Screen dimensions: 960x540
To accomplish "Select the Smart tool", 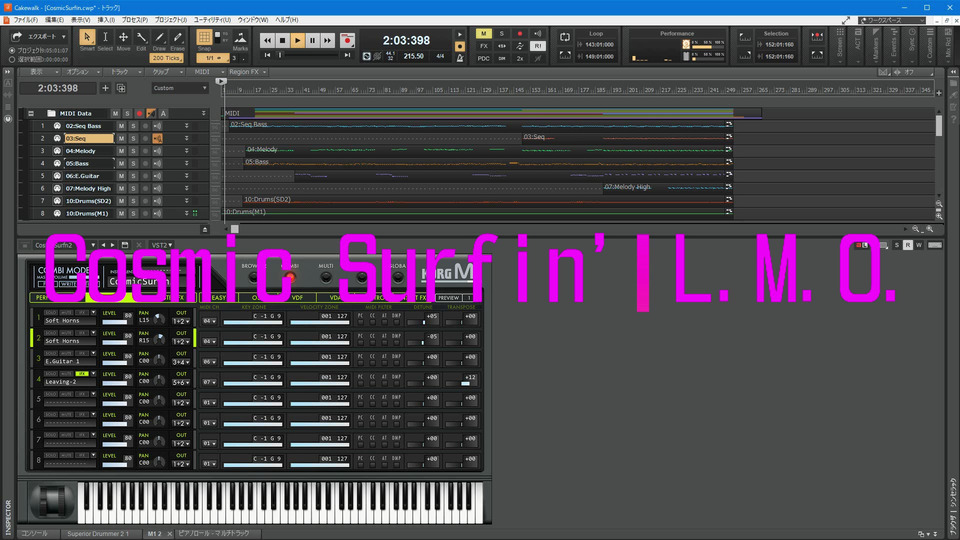I will [87, 37].
